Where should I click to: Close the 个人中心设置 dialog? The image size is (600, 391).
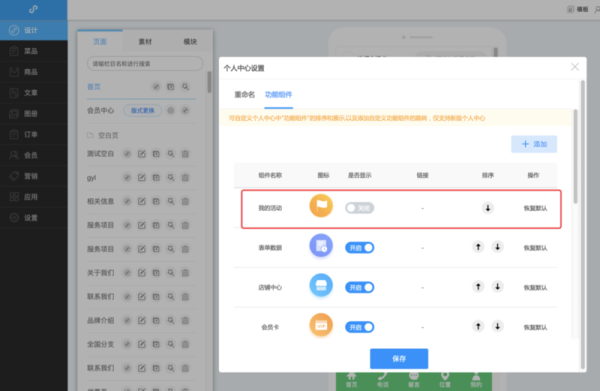[x=575, y=67]
